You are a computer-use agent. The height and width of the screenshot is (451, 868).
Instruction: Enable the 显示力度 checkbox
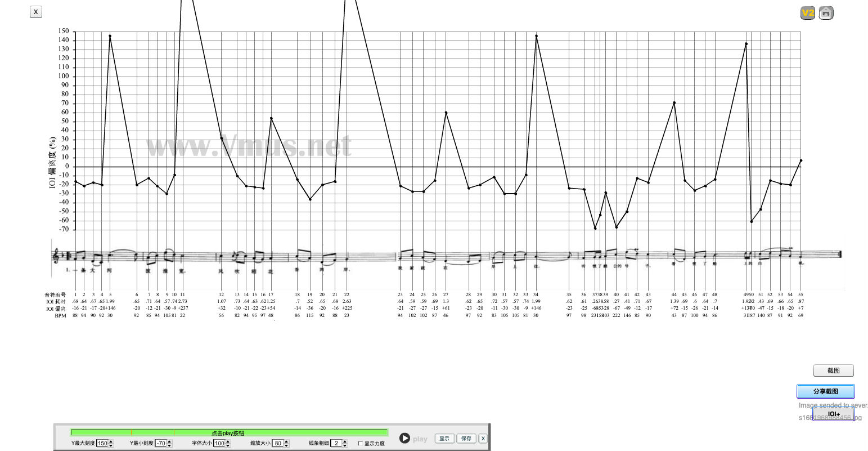coord(361,444)
